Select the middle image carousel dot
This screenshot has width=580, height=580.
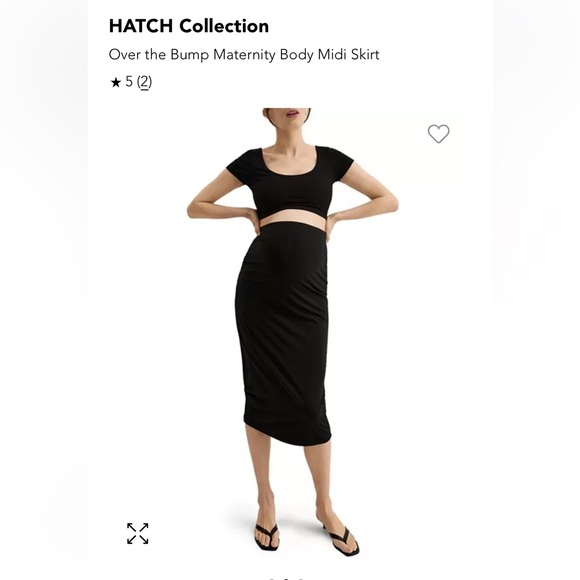click(x=286, y=579)
